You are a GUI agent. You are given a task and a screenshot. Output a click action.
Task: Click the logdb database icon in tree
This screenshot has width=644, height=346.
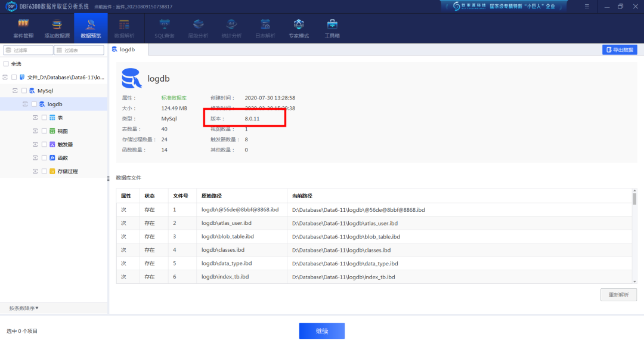click(42, 104)
